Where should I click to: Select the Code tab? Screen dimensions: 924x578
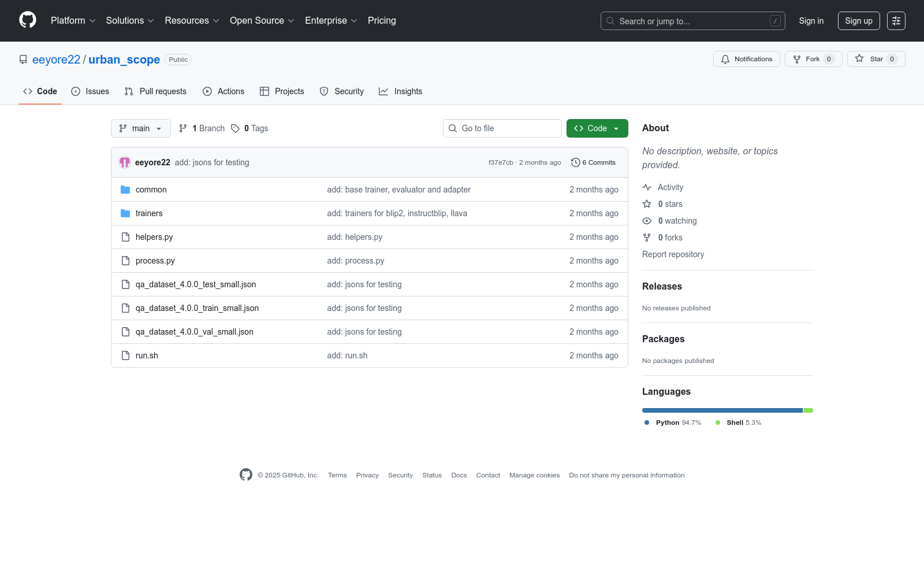(40, 91)
